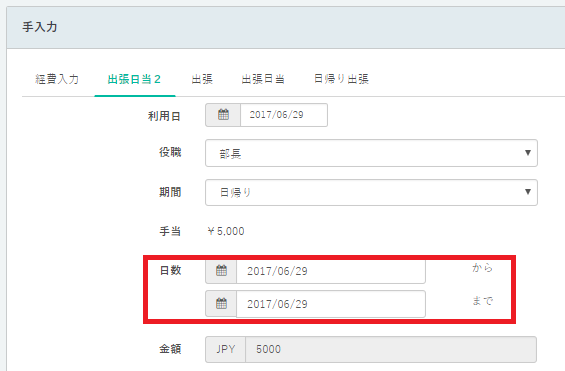Click the JPY currency label
The image size is (565, 371).
click(x=226, y=349)
